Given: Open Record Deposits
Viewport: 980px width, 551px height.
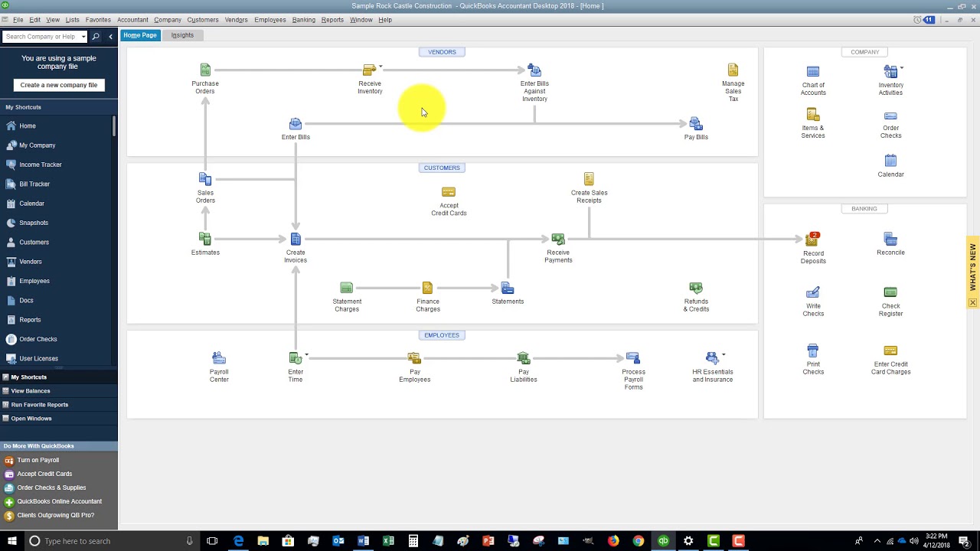Looking at the screenshot, I should pyautogui.click(x=812, y=240).
